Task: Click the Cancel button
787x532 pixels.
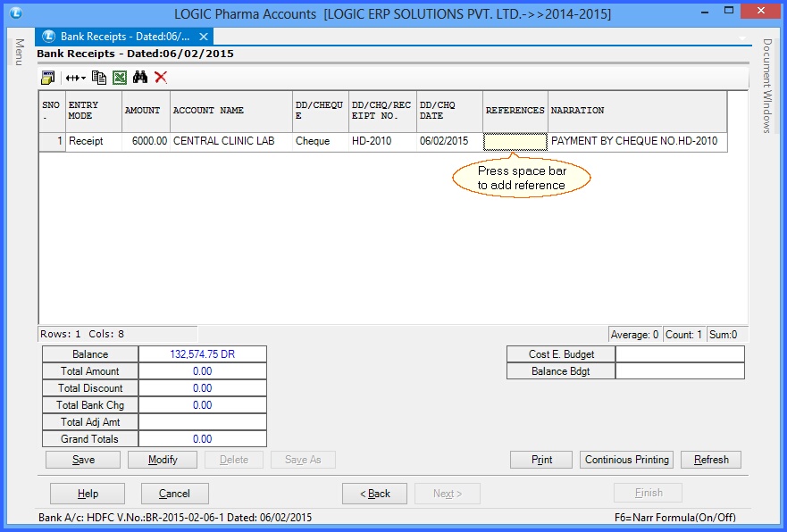Action: click(175, 494)
